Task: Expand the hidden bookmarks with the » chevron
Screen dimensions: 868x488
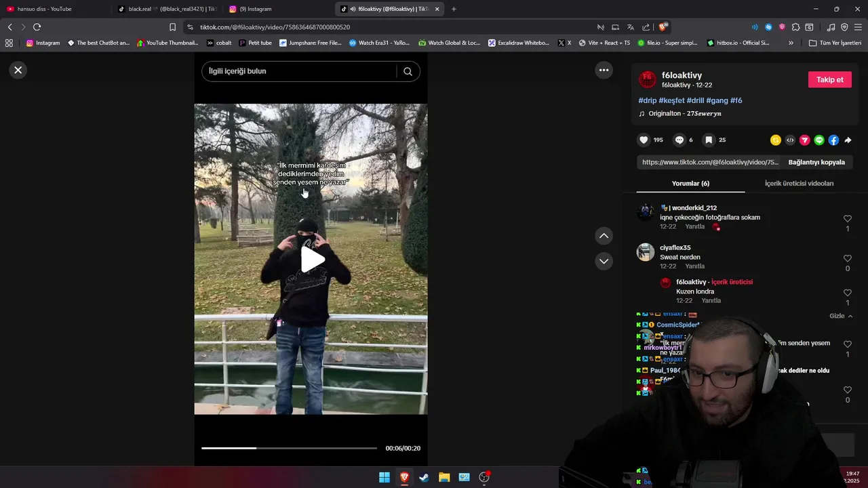Action: 791,43
